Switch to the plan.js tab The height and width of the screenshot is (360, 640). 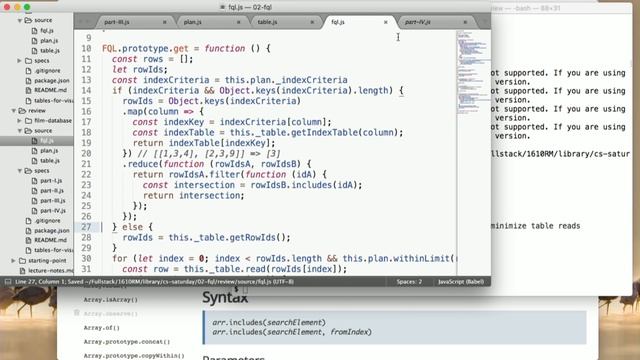pyautogui.click(x=193, y=22)
